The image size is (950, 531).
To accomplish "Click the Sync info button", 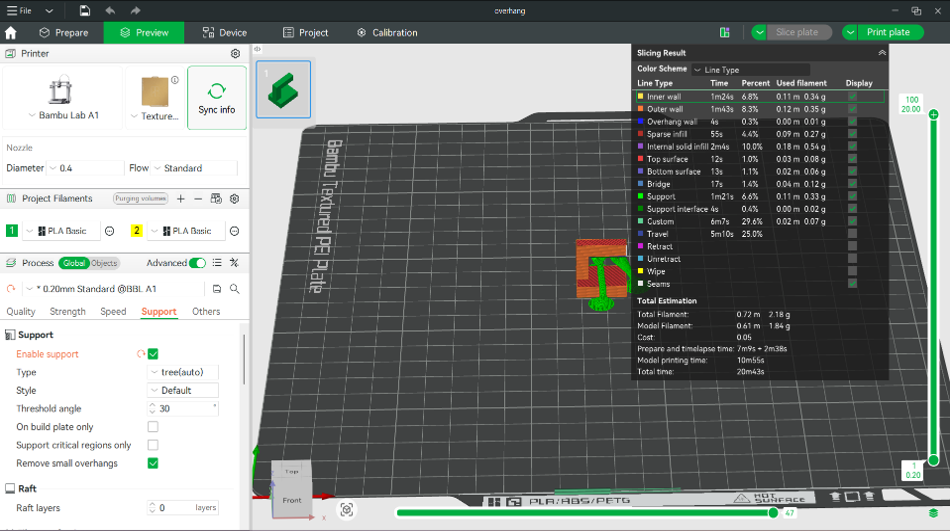I will point(217,98).
